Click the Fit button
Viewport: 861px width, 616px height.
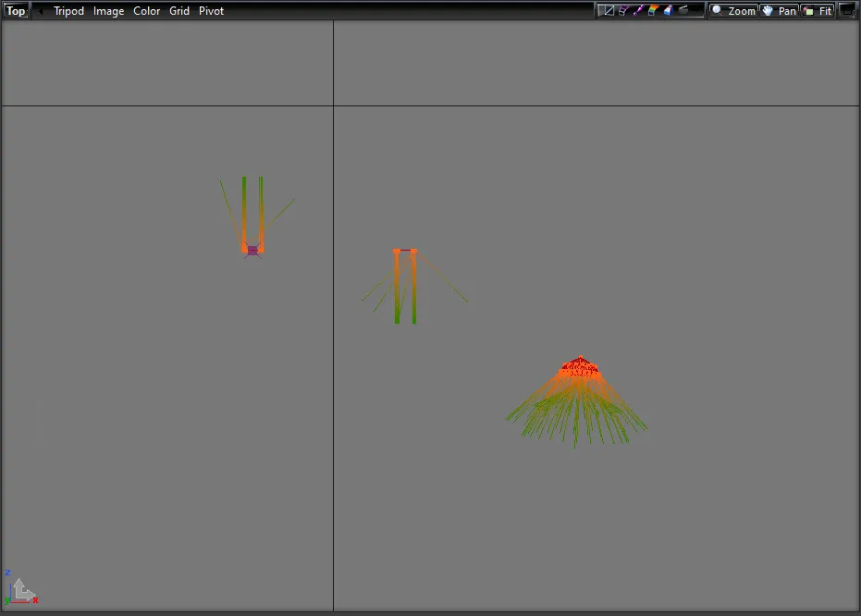tap(818, 11)
